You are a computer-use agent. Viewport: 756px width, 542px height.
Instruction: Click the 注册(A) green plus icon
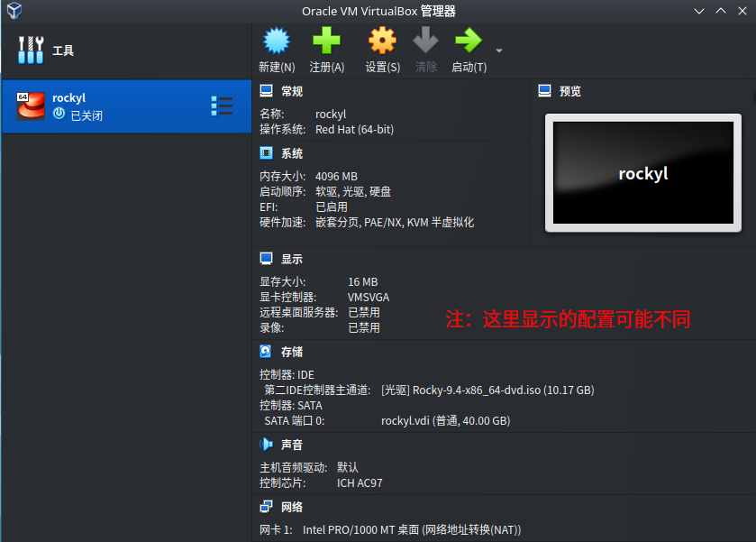tap(326, 41)
